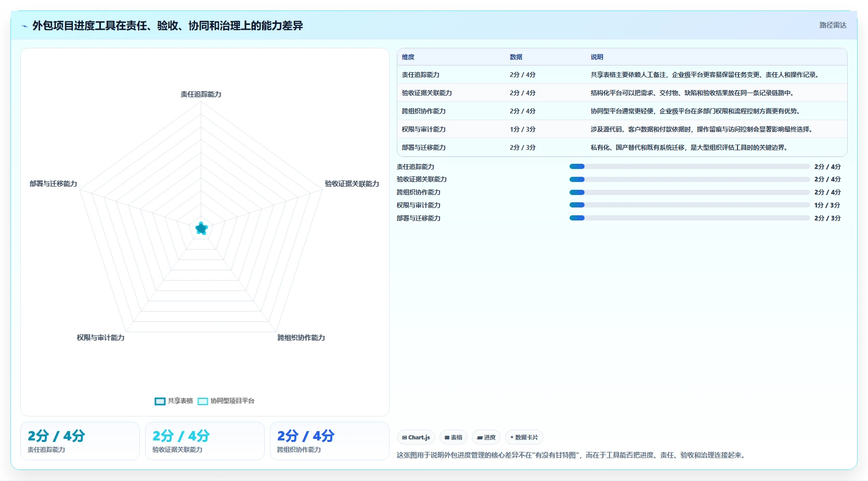868x481 pixels.
Task: Click the 路径雷达 label in header
Action: click(833, 25)
